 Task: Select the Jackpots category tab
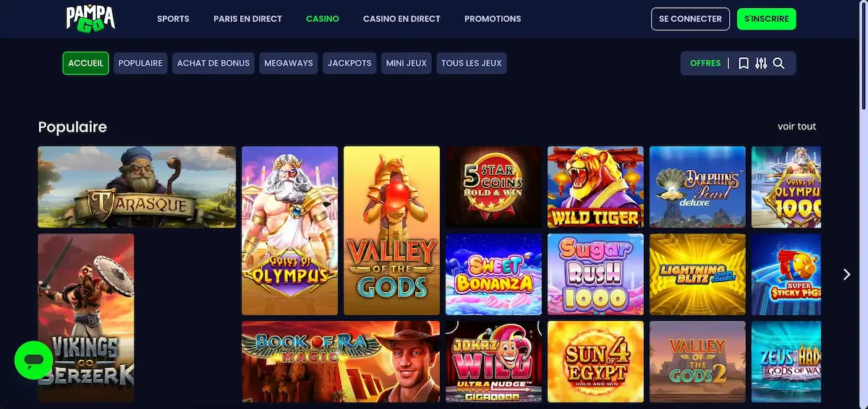click(x=349, y=63)
